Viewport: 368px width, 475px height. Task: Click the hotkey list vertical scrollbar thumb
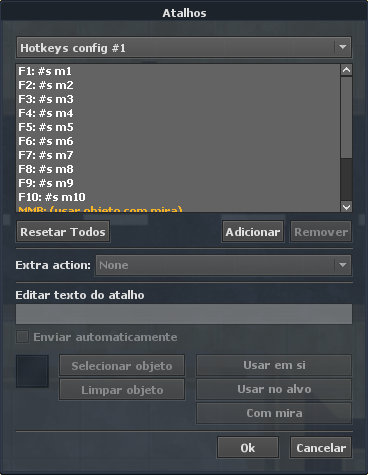click(346, 118)
